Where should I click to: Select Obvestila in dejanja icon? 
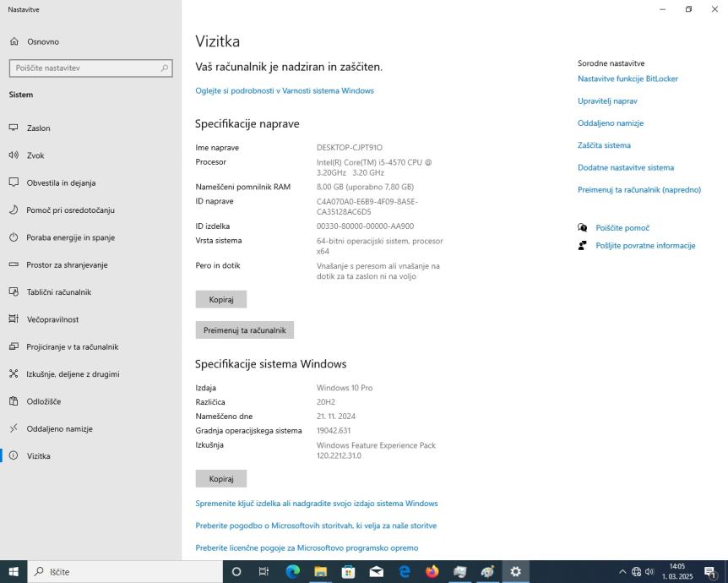[14, 183]
